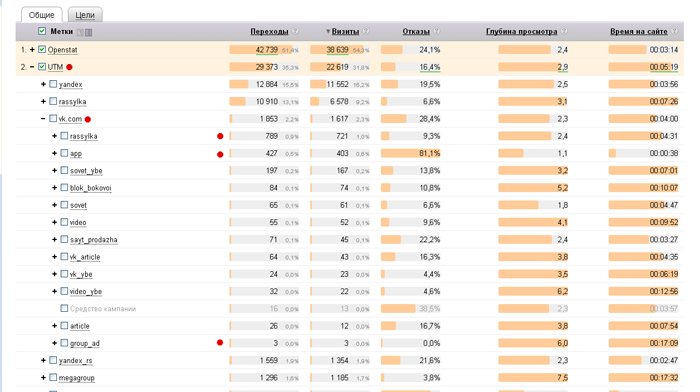Open the vk.com label link
This screenshot has height=392, width=700.
click(x=70, y=119)
